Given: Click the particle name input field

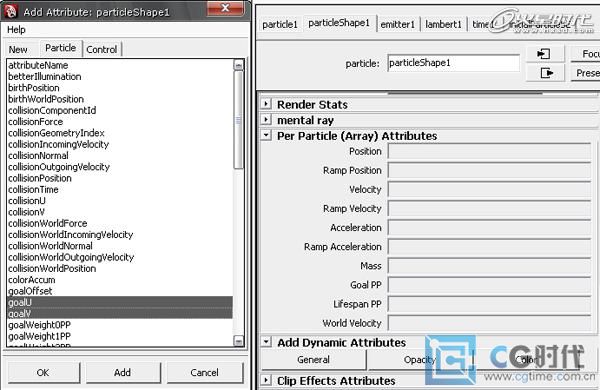Looking at the screenshot, I should coord(453,63).
